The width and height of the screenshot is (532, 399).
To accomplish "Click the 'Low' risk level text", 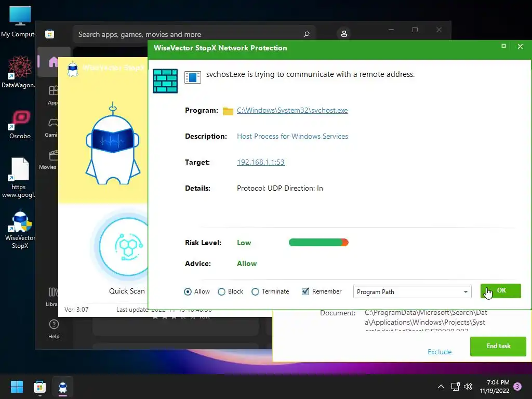I will [244, 243].
